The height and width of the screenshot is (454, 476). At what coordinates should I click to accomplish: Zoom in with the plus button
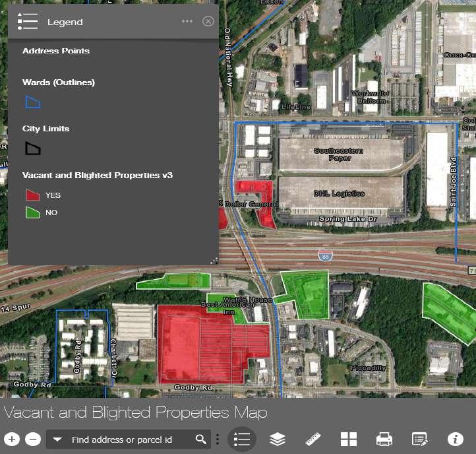(12, 439)
